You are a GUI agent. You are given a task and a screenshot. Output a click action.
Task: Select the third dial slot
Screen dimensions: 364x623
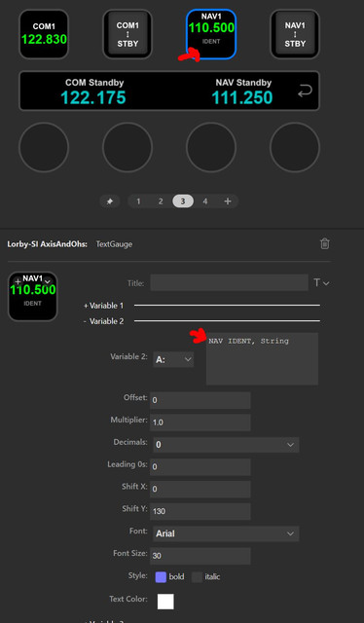[x=211, y=147]
